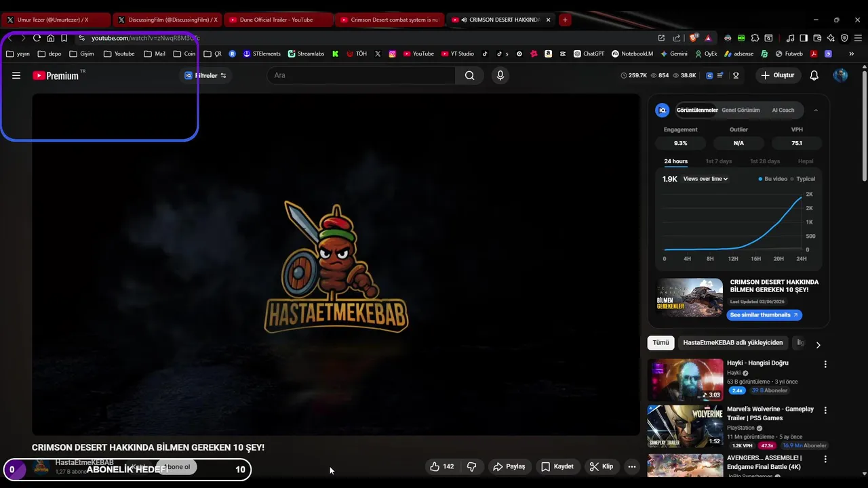Go to browser home page icon
Viewport: 868px width, 488px height.
click(50, 38)
